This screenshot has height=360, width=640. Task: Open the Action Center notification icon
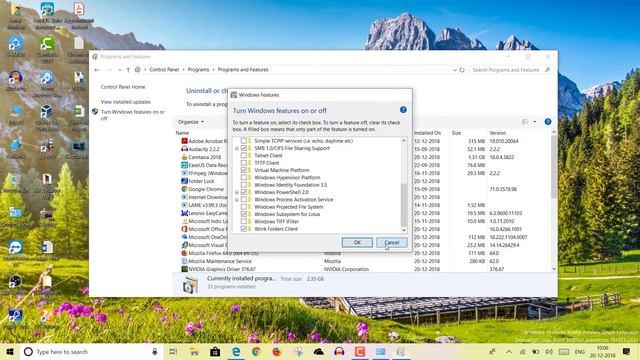(626, 351)
